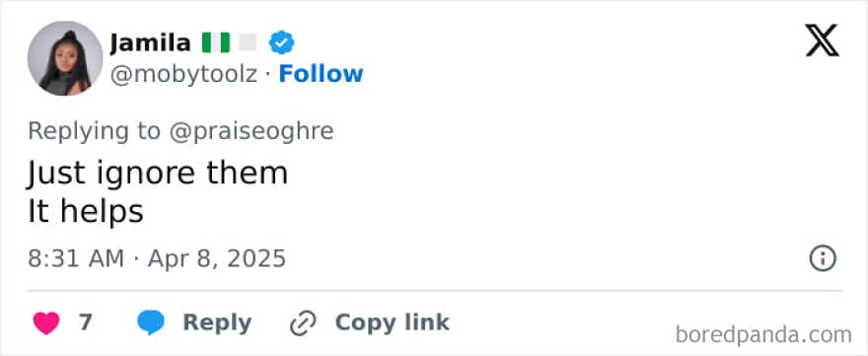Click the chain link copy icon
The width and height of the screenshot is (868, 356).
(303, 323)
